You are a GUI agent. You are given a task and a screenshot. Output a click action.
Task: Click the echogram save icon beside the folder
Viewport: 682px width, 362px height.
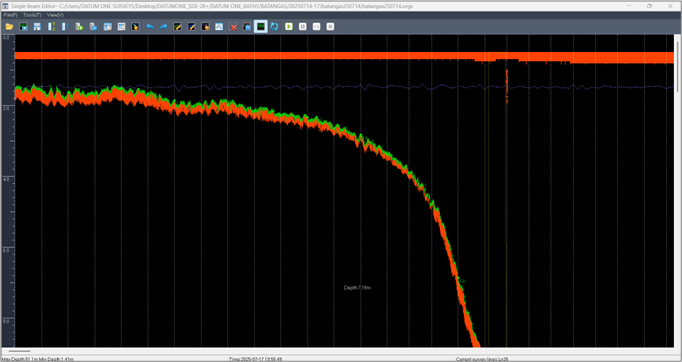(x=23, y=27)
